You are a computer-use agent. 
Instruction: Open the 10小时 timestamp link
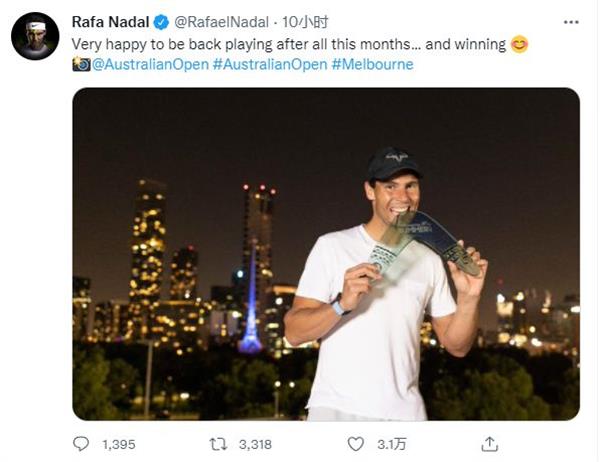[305, 22]
